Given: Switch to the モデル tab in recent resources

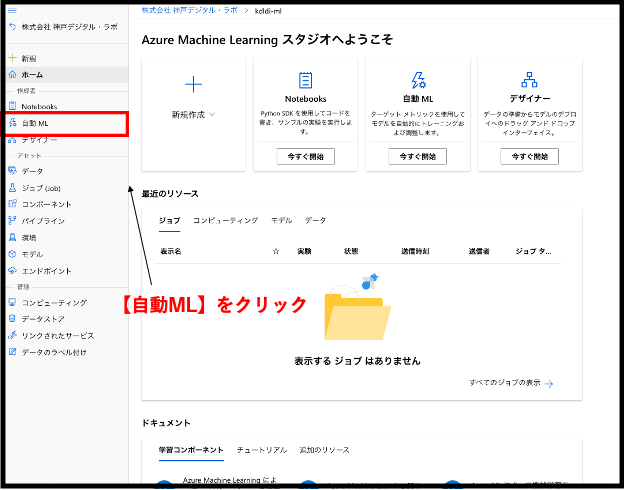Looking at the screenshot, I should 281,220.
